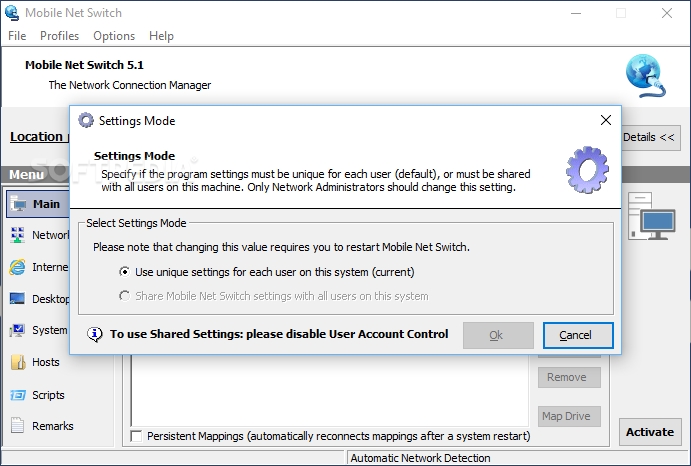Click the globe logo in the header
The width and height of the screenshot is (691, 466).
(x=645, y=76)
